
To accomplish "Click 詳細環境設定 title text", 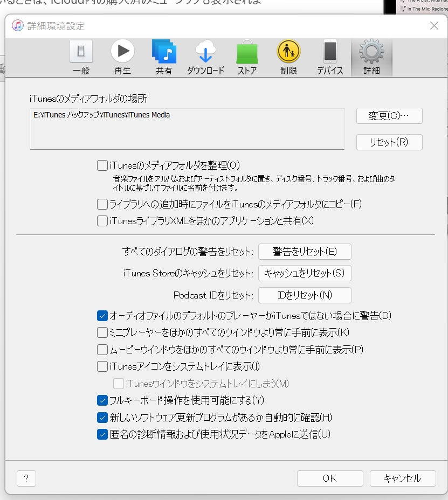I will 56,26.
